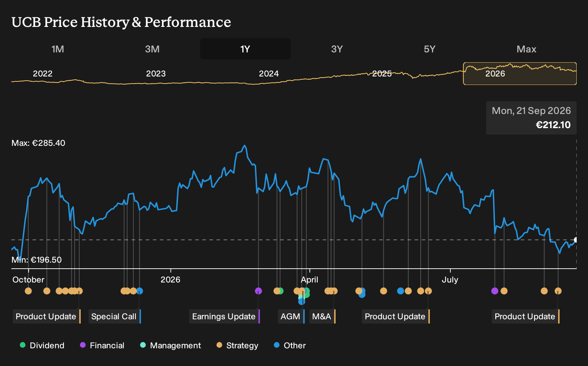Click the highlighted 2026 window in overview chart
Image resolution: width=588 pixels, height=366 pixels.
520,74
